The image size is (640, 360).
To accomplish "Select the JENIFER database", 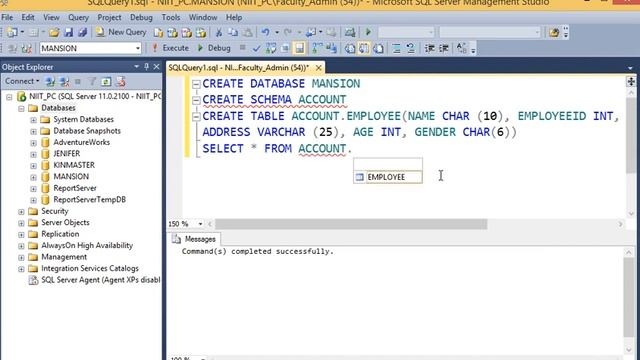I will pyautogui.click(x=67, y=154).
